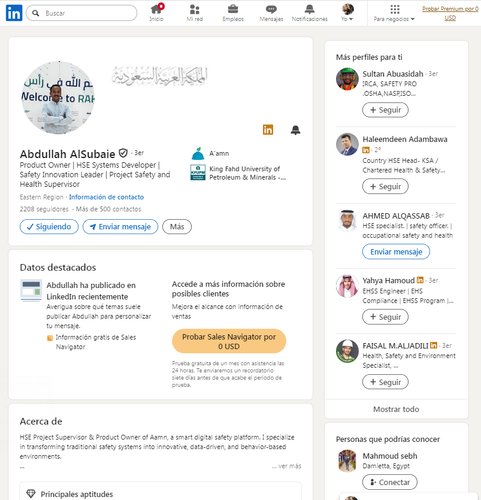Follow Haleemdeen Adambawa with Seguir
481x500 pixels.
385,186
